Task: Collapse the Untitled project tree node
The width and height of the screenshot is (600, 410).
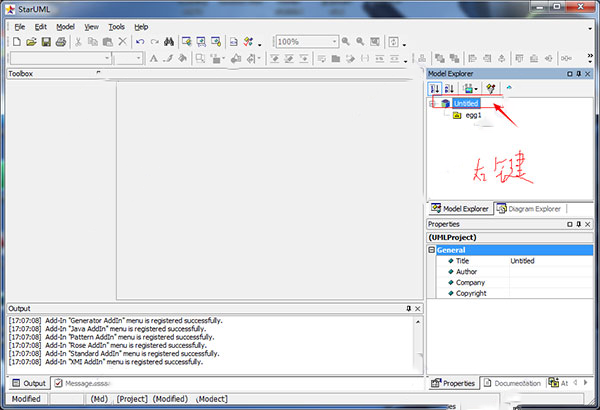Action: pos(432,104)
